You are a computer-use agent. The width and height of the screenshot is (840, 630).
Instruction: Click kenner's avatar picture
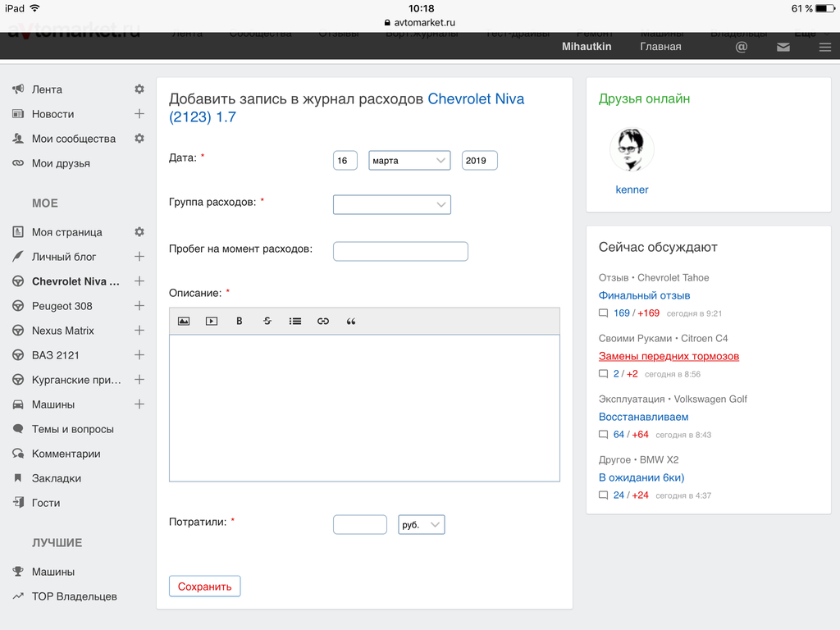(x=632, y=149)
